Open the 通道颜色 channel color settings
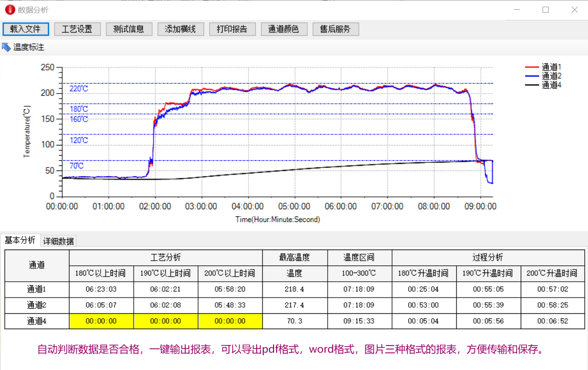This screenshot has height=370, width=588. (x=284, y=29)
